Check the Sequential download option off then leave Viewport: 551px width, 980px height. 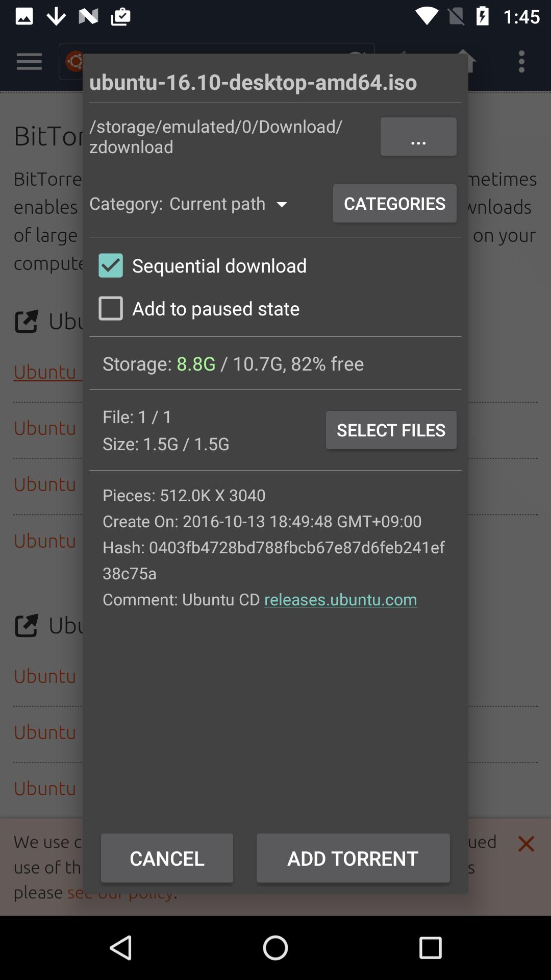click(110, 265)
